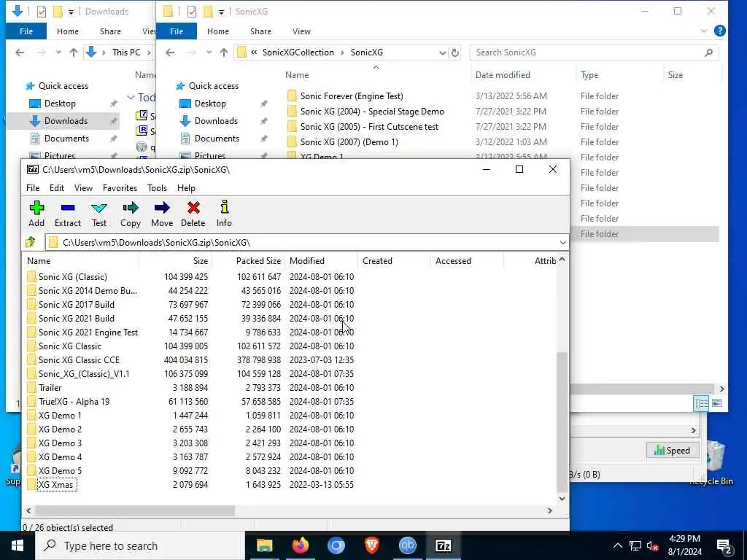
Task: Switch Explorer to details view icon
Action: coord(701,403)
